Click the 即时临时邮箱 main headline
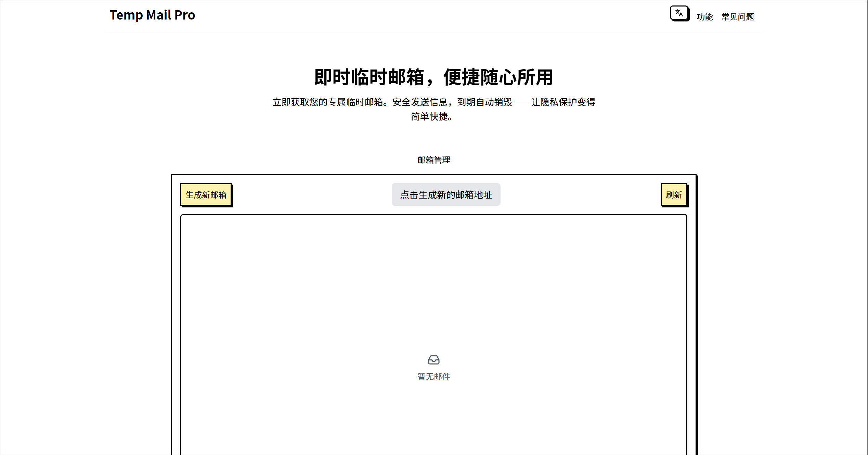The width and height of the screenshot is (868, 455). 370,77
